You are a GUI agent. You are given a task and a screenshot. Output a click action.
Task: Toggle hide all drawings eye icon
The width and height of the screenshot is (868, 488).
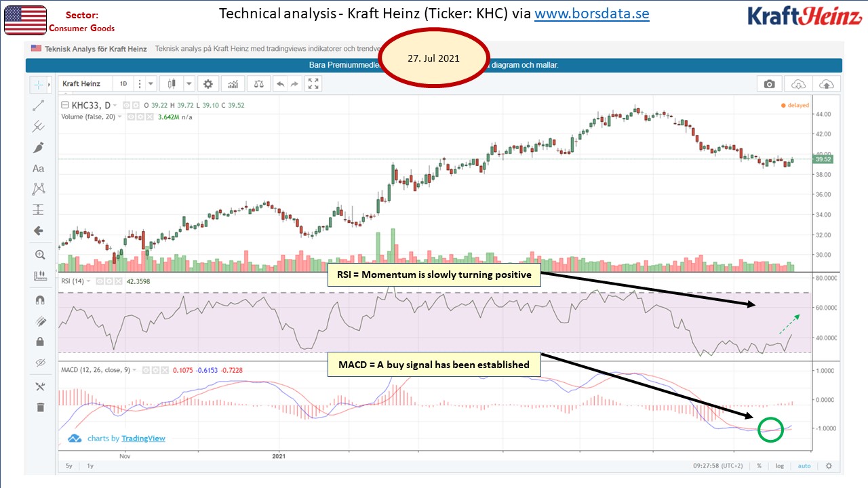pyautogui.click(x=39, y=363)
